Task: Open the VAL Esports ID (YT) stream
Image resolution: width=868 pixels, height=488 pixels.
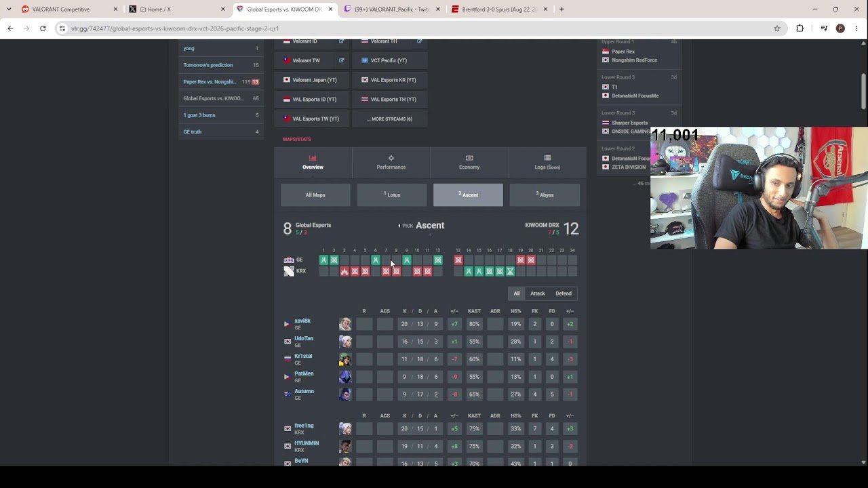Action: coord(311,99)
